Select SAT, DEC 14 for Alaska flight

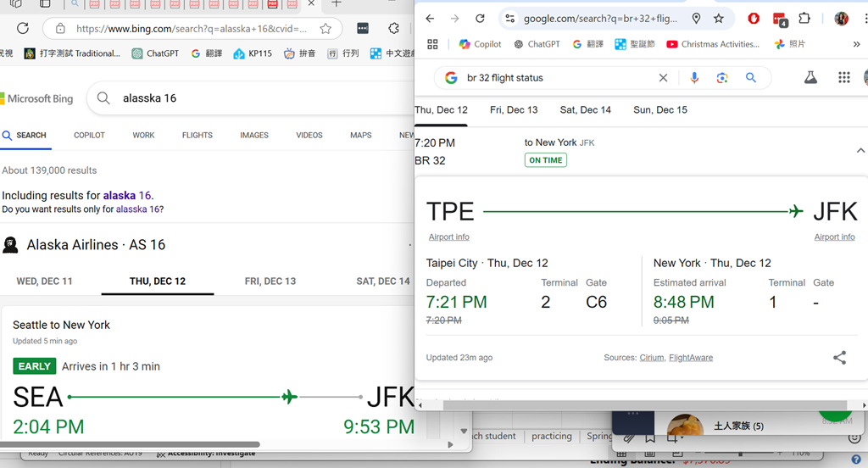point(383,281)
